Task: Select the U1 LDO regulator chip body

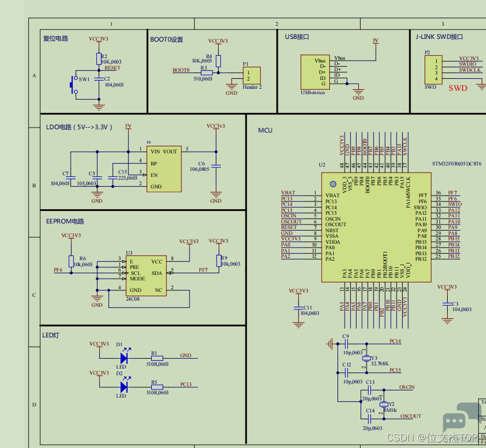Action: click(164, 169)
